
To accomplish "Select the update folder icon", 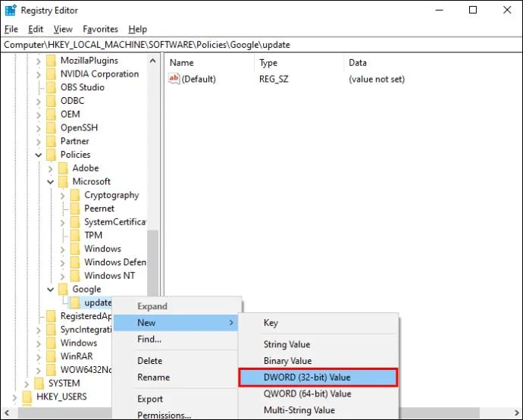I will point(75,302).
